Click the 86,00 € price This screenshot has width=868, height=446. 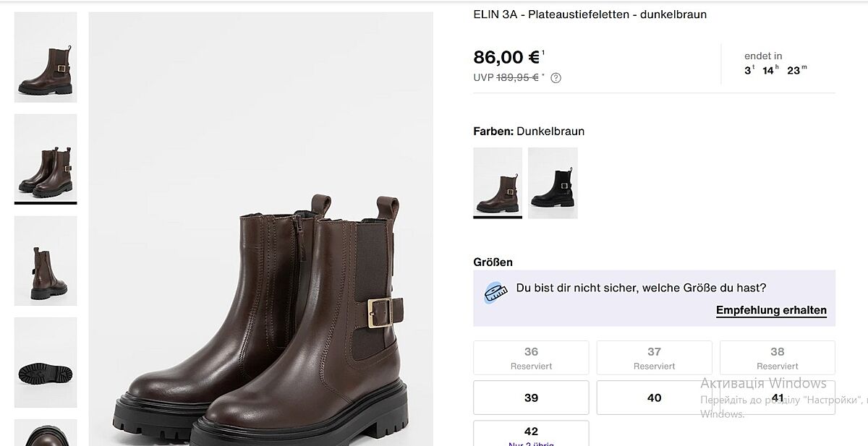(x=506, y=57)
